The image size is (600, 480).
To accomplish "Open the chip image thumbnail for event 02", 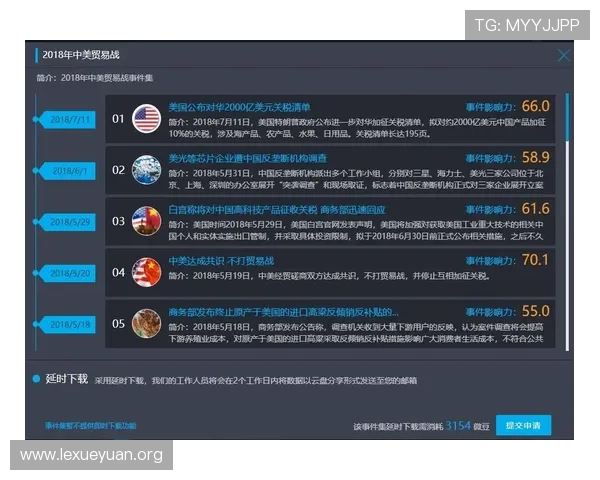I will 146,170.
